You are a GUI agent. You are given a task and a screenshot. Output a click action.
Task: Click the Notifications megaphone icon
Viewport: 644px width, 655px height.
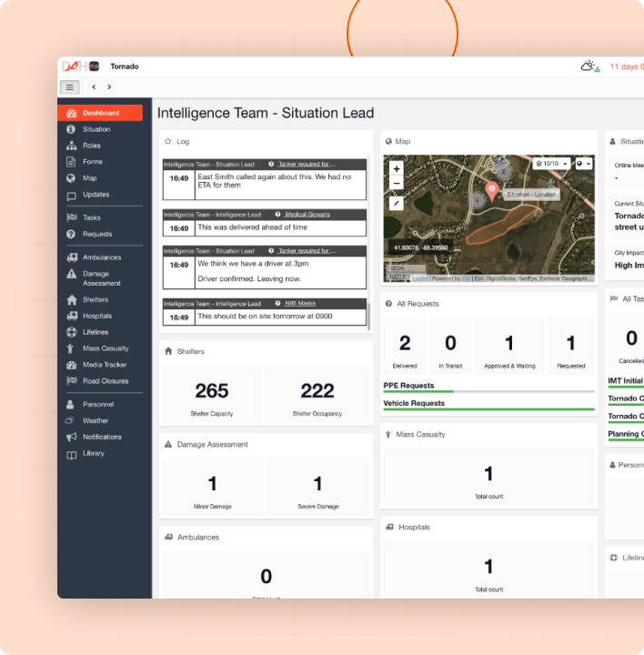click(72, 437)
